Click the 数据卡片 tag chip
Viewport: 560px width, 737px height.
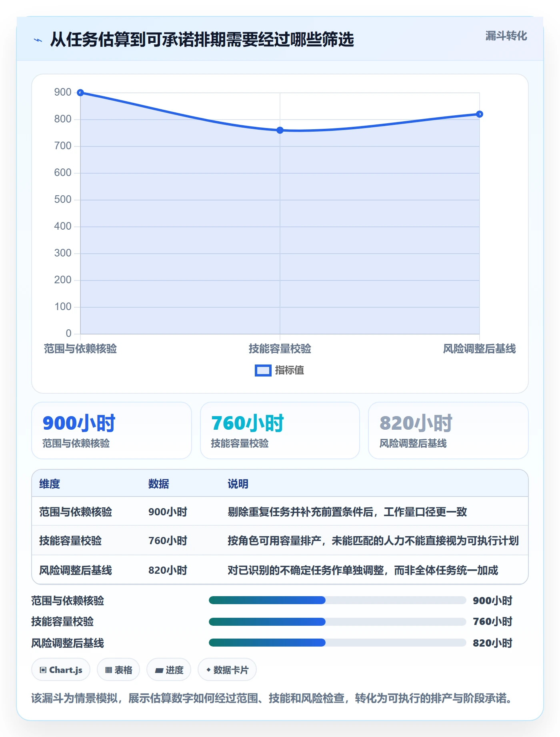[227, 669]
